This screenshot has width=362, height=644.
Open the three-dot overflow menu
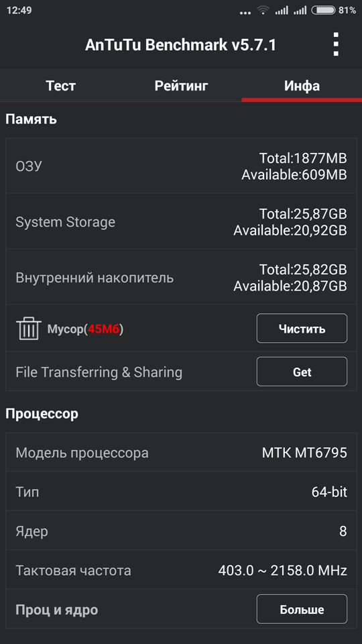point(336,44)
